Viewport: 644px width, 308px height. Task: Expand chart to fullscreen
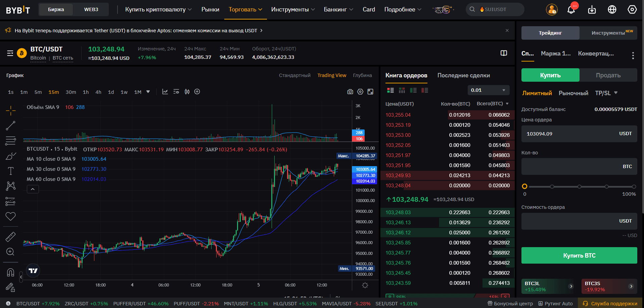tap(370, 92)
